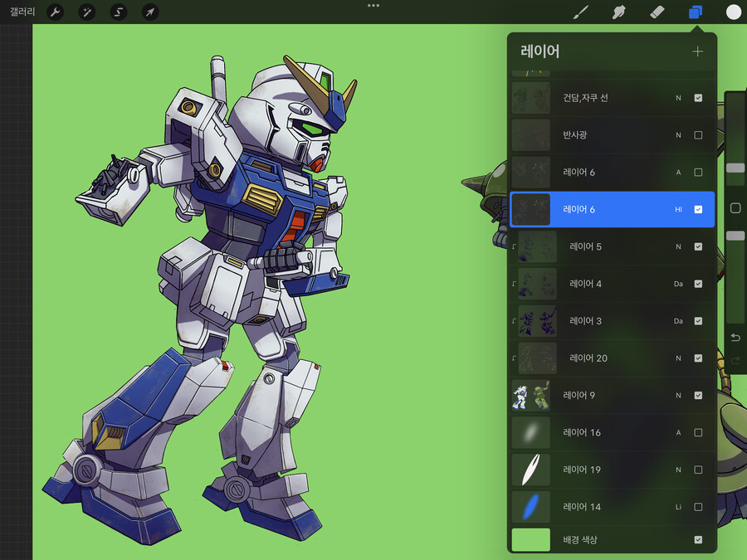Hide the 건담,자쿠 선 layer
This screenshot has height=560, width=747.
tap(698, 98)
